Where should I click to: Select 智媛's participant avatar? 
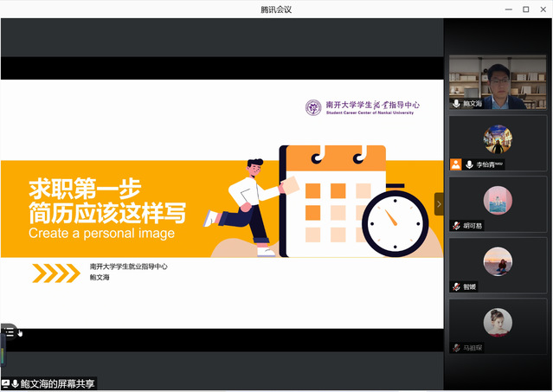(x=498, y=261)
